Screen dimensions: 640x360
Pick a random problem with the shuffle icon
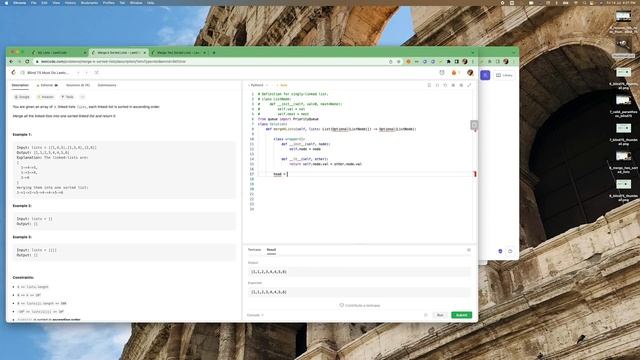coord(97,73)
